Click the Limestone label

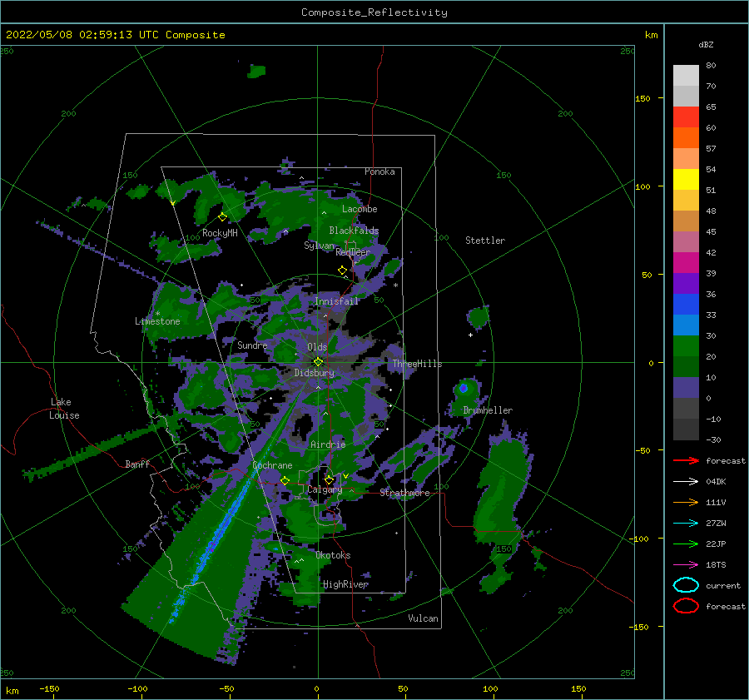pyautogui.click(x=157, y=321)
